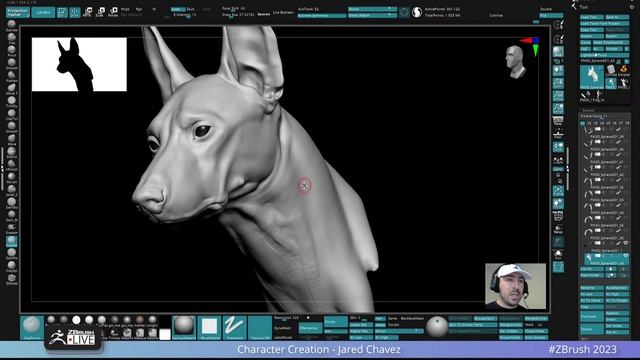Click the ZRemesher button

(x=310, y=327)
